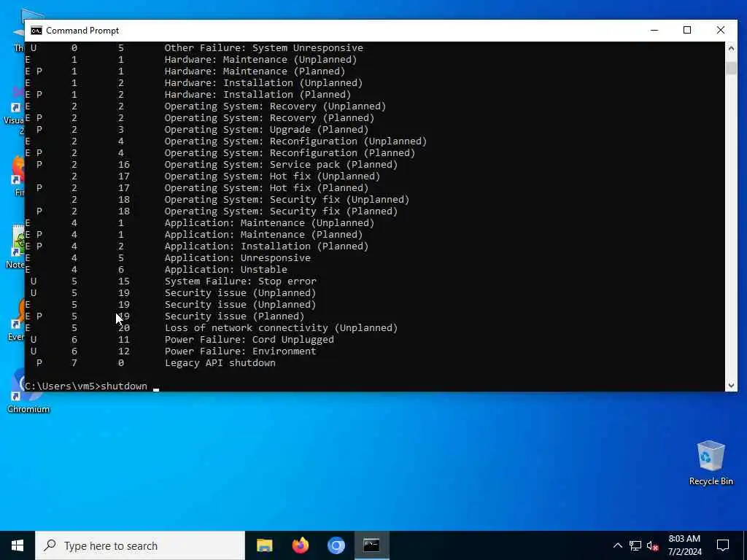747x560 pixels.
Task: Open the Recycle Bin desktop icon
Action: coord(711,463)
